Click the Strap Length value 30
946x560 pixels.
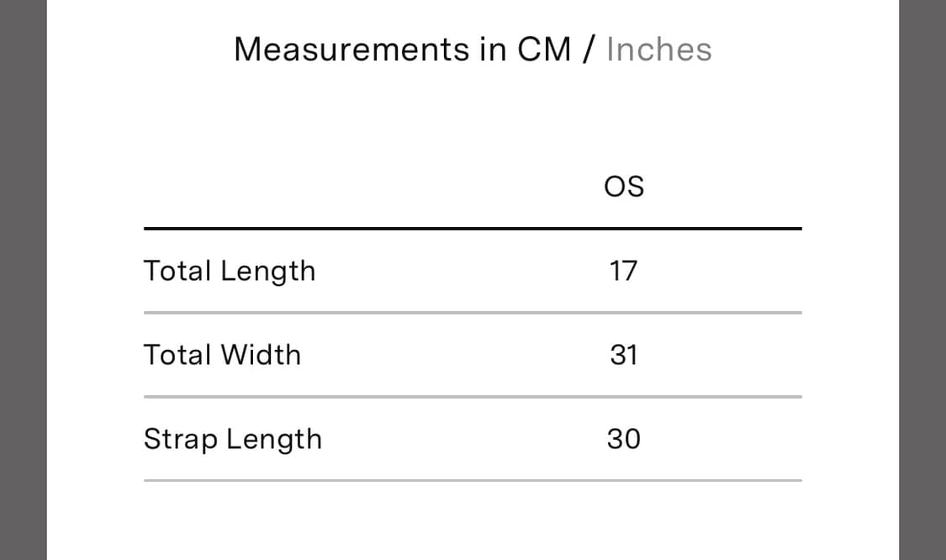[624, 439]
